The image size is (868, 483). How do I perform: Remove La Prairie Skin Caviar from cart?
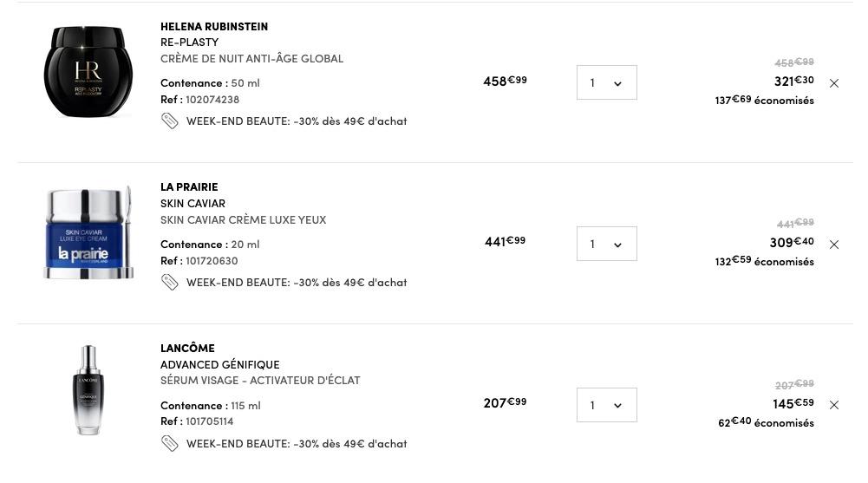pyautogui.click(x=834, y=245)
